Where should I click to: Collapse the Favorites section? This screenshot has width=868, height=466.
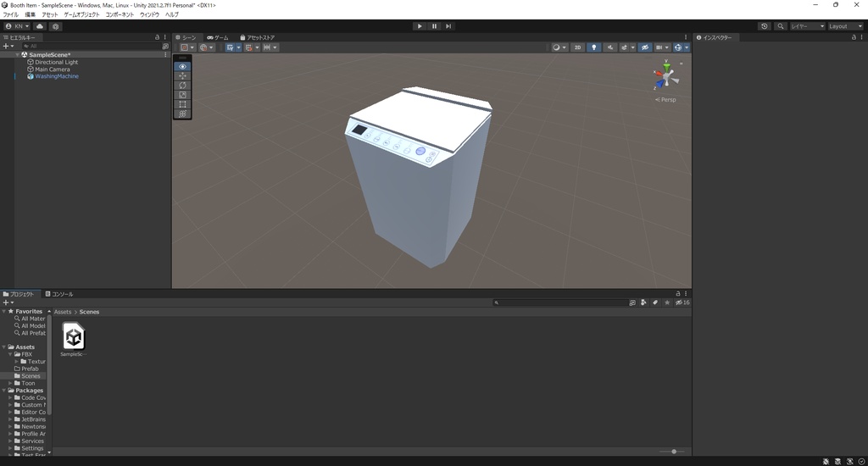[4, 312]
